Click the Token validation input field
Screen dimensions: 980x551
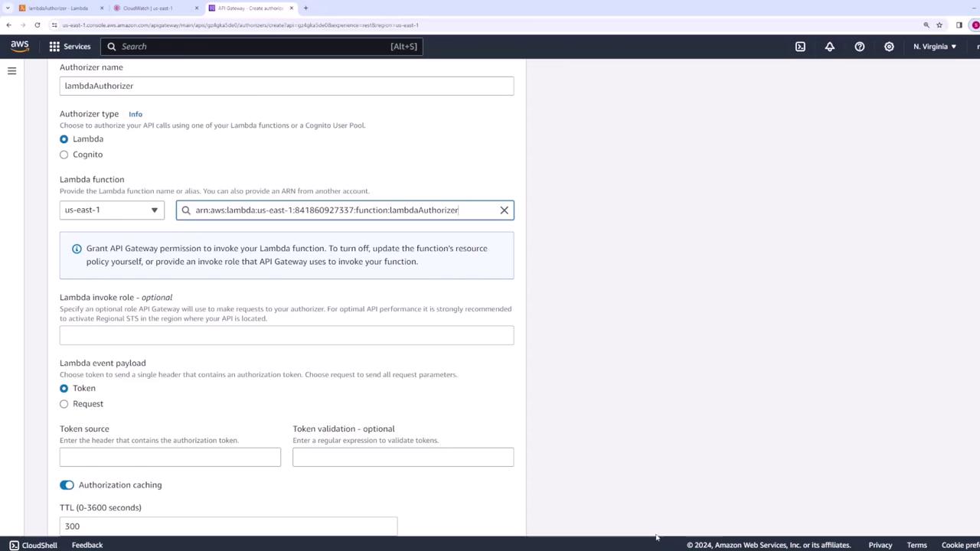coord(403,458)
